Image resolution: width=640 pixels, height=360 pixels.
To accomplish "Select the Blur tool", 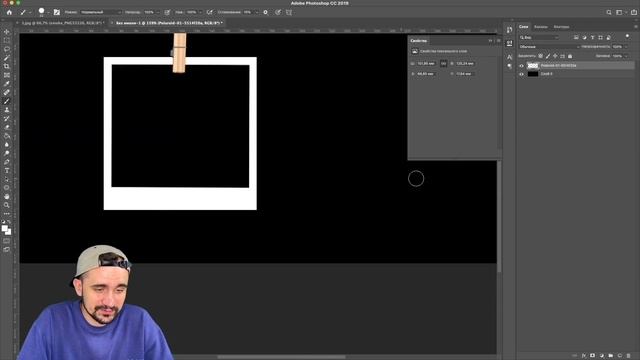I will click(x=7, y=144).
